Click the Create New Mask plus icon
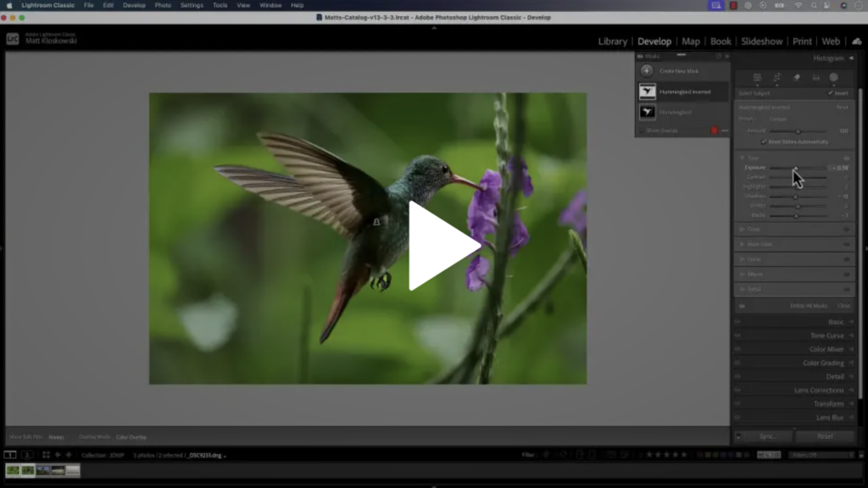This screenshot has height=488, width=868. click(x=647, y=71)
